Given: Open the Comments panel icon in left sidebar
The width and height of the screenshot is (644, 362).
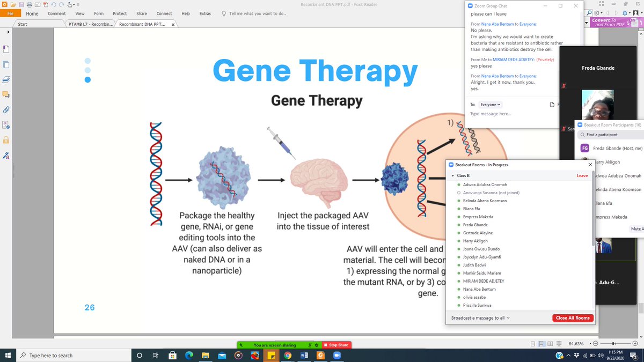Looking at the screenshot, I should (x=6, y=94).
